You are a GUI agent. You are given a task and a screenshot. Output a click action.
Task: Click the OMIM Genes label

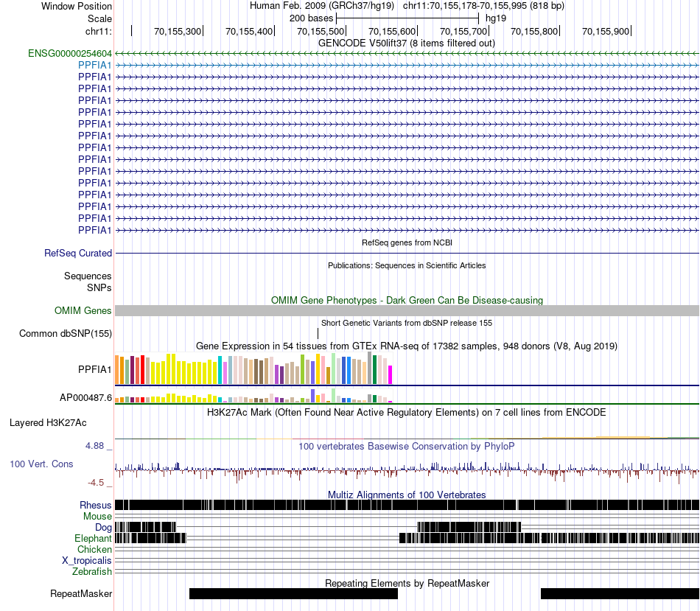click(x=83, y=310)
